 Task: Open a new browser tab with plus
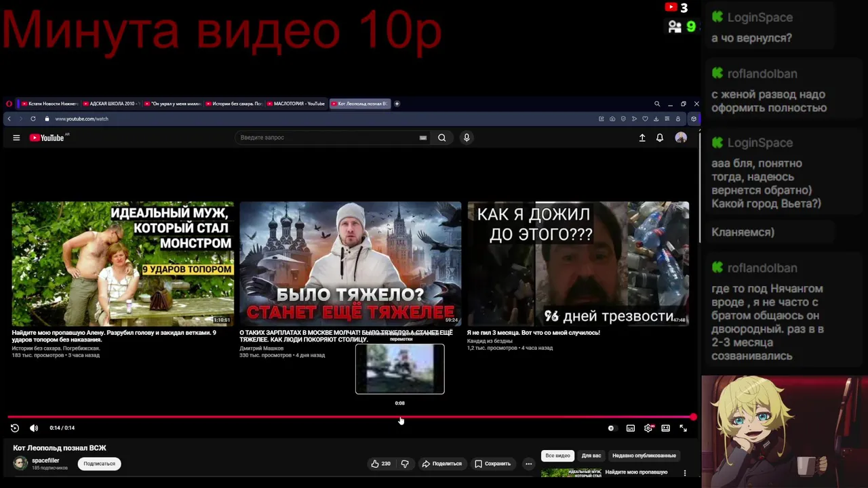pyautogui.click(x=397, y=104)
